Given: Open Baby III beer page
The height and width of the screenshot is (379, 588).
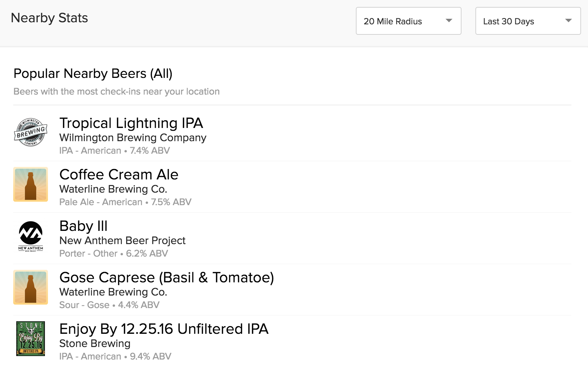Looking at the screenshot, I should click(x=83, y=226).
